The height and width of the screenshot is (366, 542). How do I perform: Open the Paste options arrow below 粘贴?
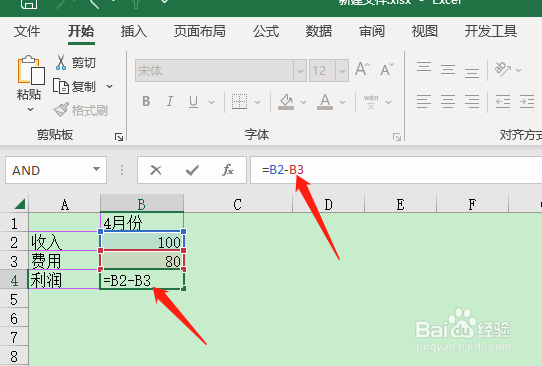tap(30, 110)
